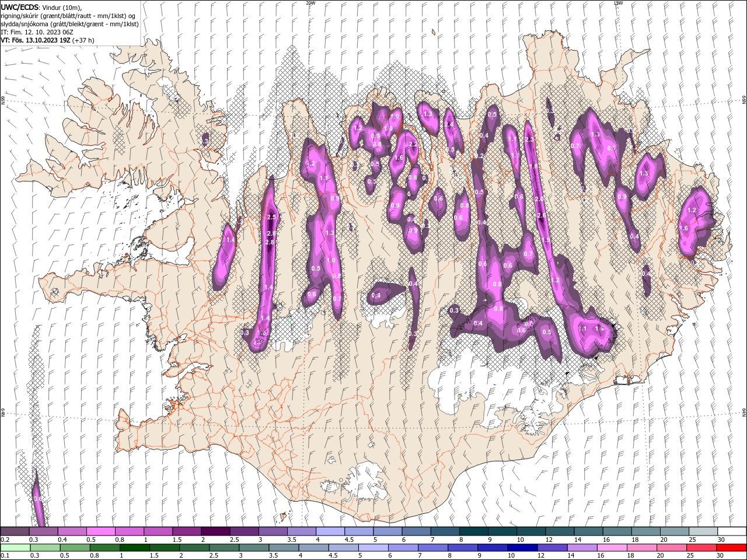
Task: Select the bright red swatch labeled 30
Action: tap(732, 548)
